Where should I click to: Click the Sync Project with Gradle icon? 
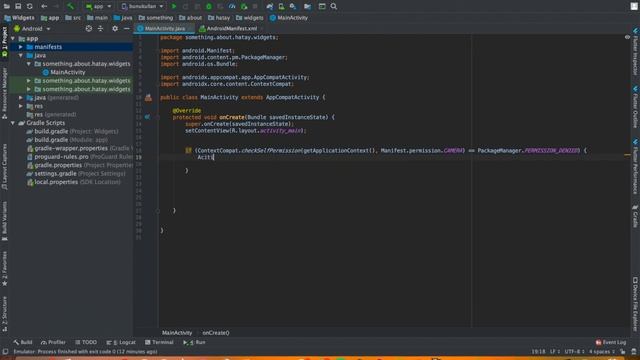point(269,6)
